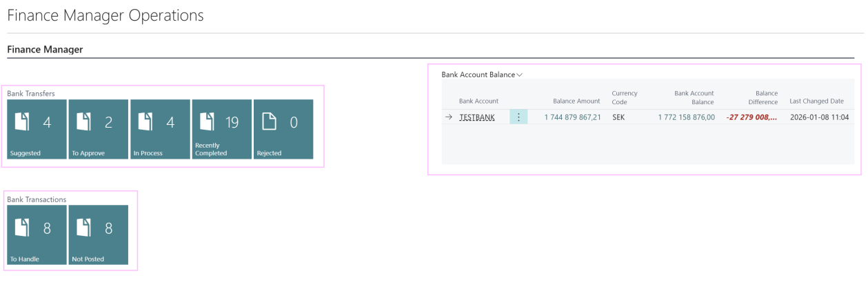Click bank account balance 1 772 158 876,00
Viewport: 868px width, 287px height.
(x=686, y=117)
